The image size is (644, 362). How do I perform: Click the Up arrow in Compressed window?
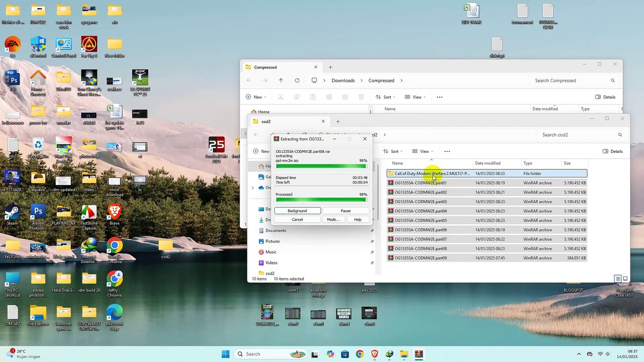[281, 80]
